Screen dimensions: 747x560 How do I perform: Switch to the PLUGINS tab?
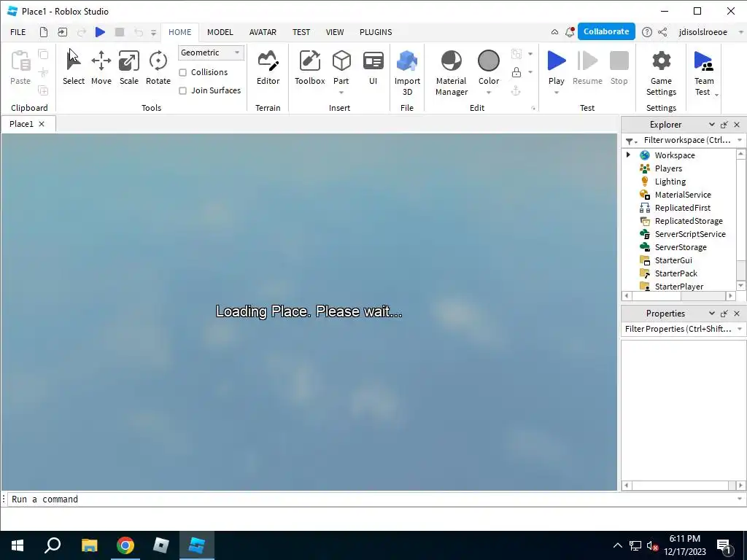(376, 32)
